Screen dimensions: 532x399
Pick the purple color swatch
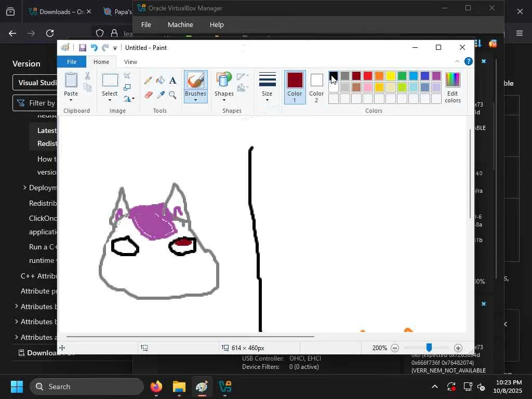click(x=436, y=76)
